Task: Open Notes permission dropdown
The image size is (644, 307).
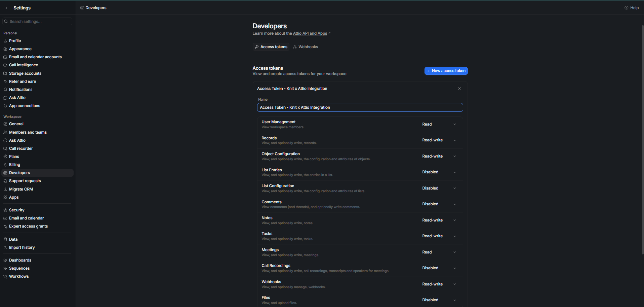Action: [439, 220]
